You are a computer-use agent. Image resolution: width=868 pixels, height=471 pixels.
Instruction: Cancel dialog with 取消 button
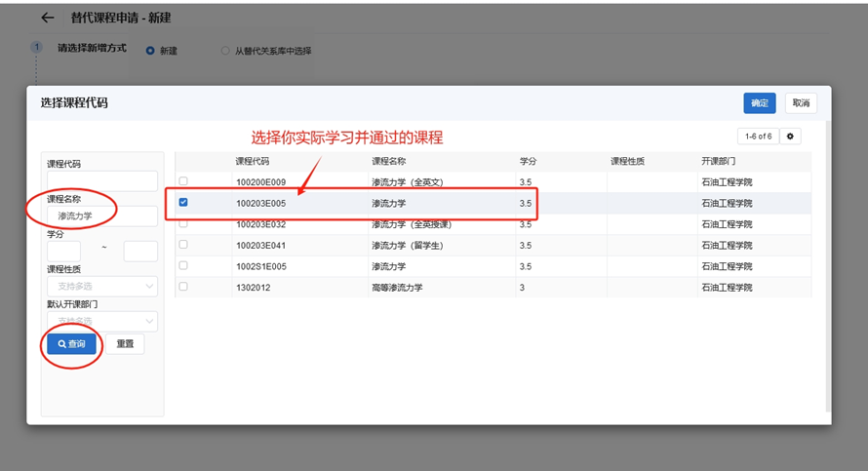pyautogui.click(x=801, y=103)
